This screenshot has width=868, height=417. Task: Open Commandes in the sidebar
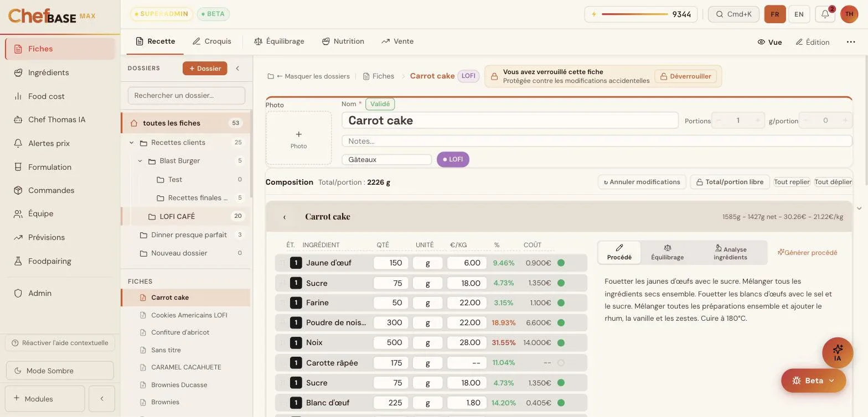coord(60,190)
